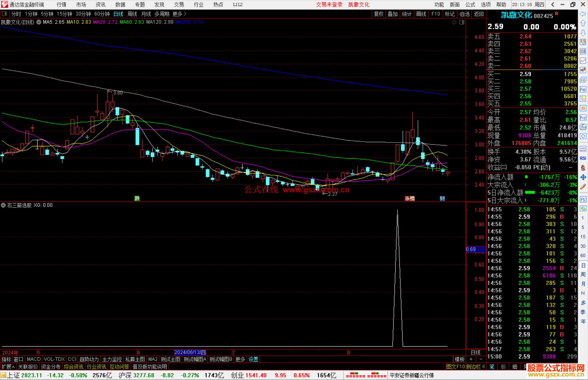Click the 复权 button
Image resolution: width=588 pixels, height=380 pixels.
[x=379, y=14]
